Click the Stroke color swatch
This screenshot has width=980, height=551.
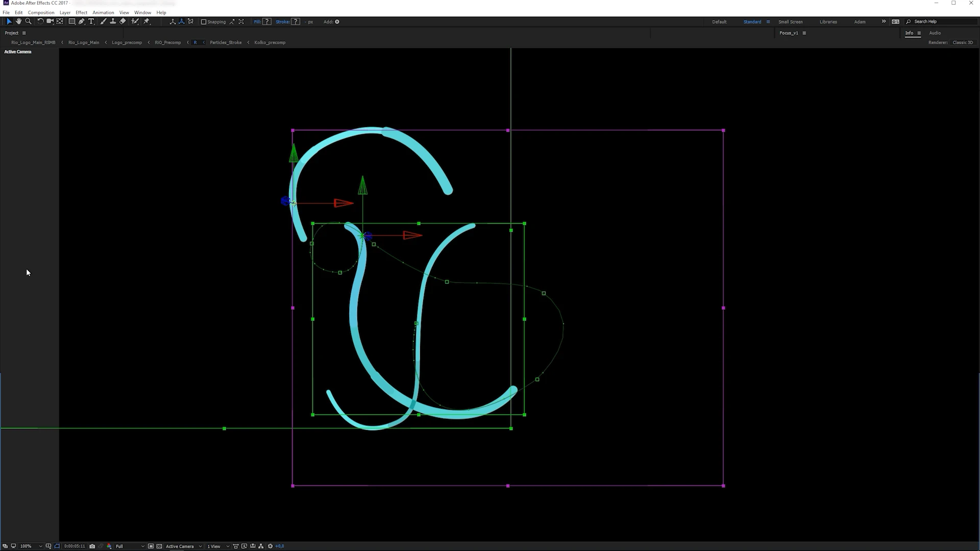coord(296,22)
